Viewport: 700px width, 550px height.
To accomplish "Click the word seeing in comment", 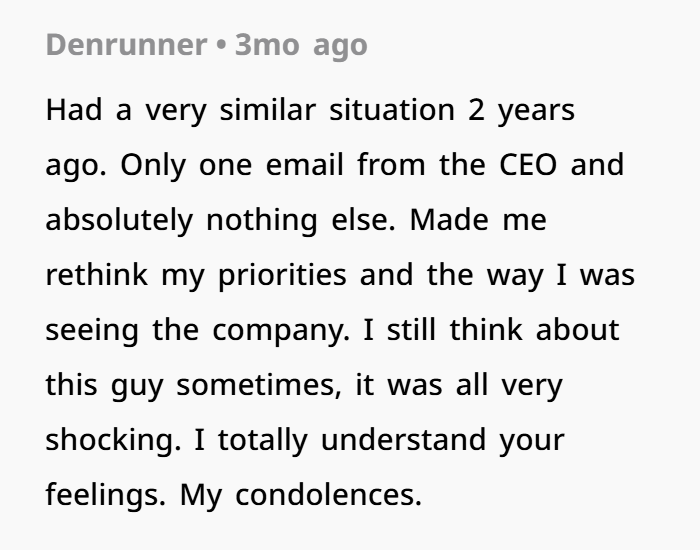I will pyautogui.click(x=92, y=331).
